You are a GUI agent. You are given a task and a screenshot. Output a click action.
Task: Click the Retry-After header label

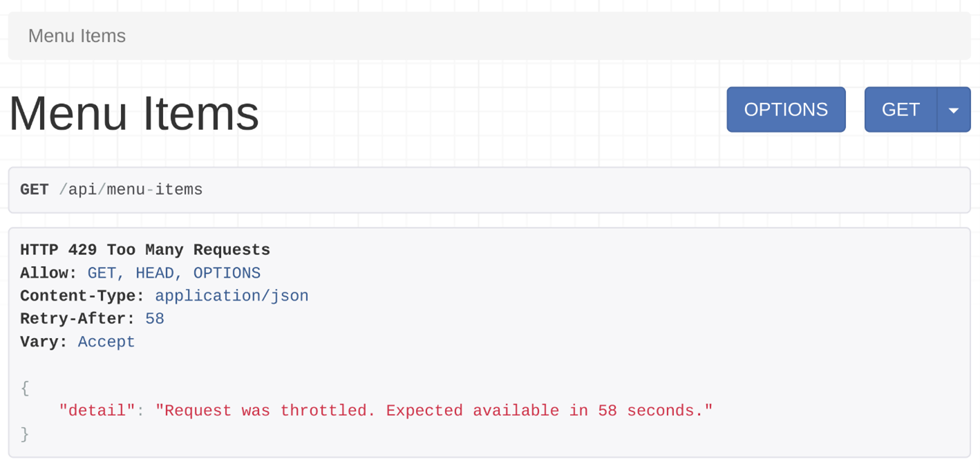point(77,319)
